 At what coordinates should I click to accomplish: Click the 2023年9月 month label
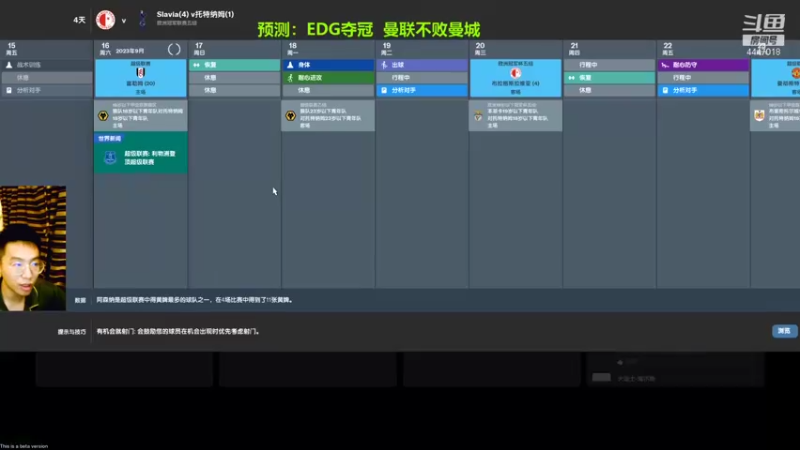(x=130, y=51)
